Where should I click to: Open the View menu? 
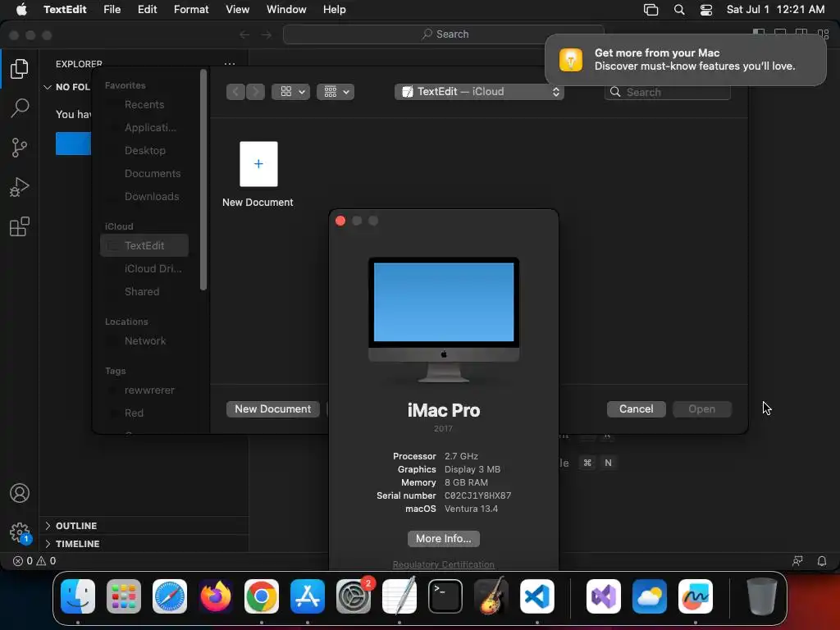click(237, 10)
